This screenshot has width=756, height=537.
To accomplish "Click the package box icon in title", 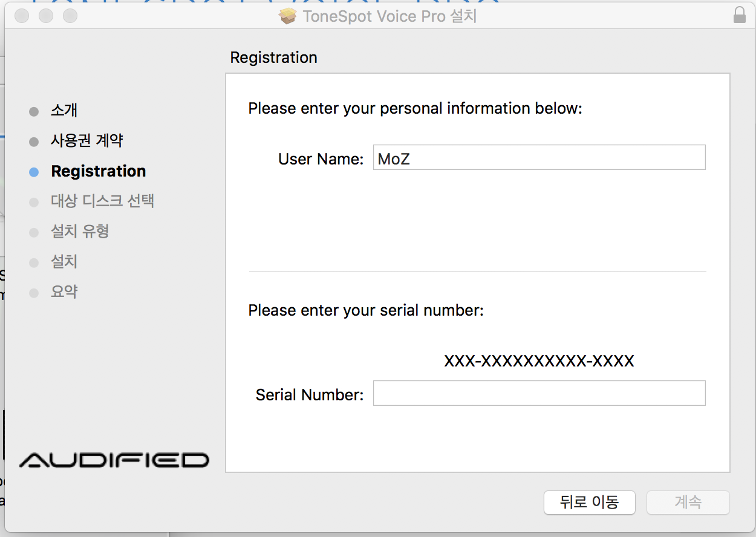I will click(288, 16).
